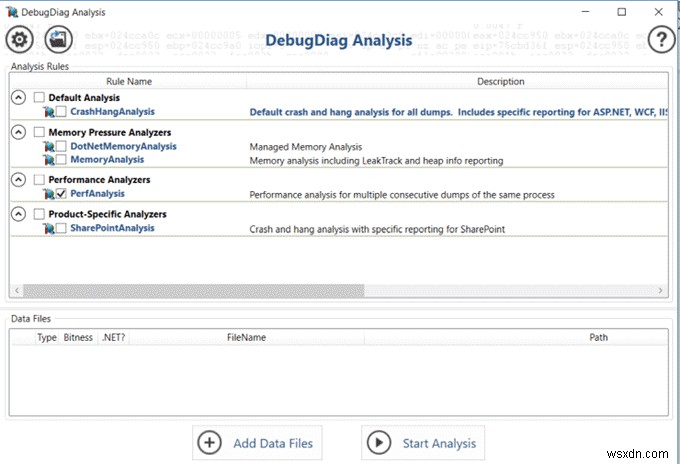Collapse the Performance Analyzers group
The width and height of the screenshot is (680, 464).
click(x=18, y=180)
